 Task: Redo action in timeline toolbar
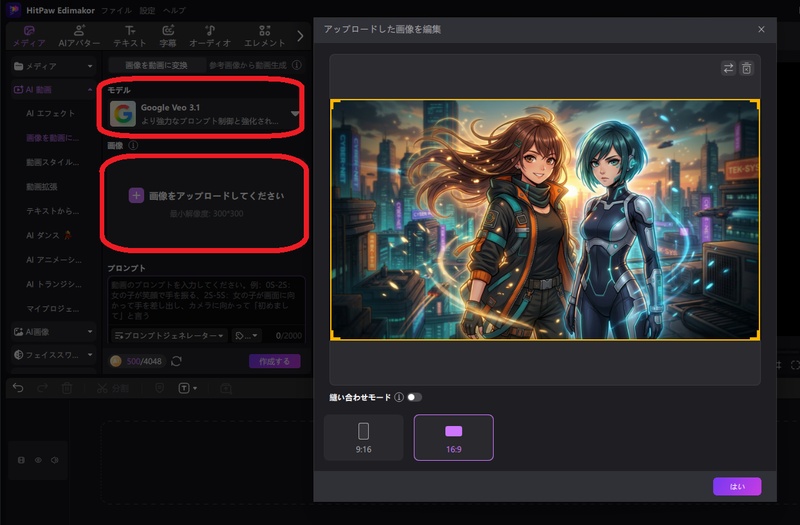42,388
